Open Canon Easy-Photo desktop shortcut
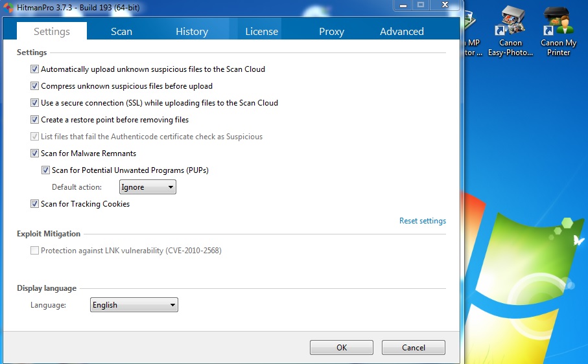This screenshot has height=364, width=588. pos(510,32)
